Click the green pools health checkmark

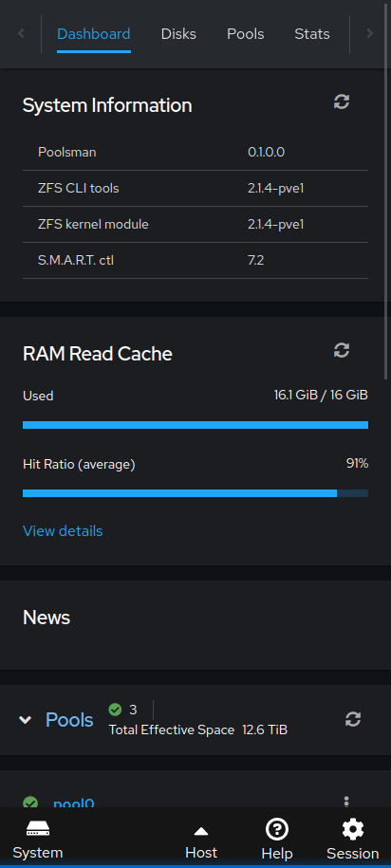pos(115,710)
